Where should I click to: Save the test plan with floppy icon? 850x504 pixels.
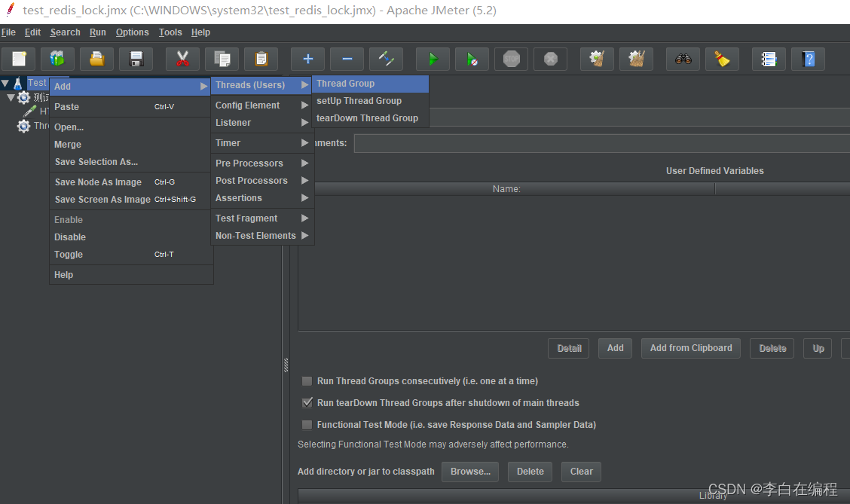click(136, 59)
